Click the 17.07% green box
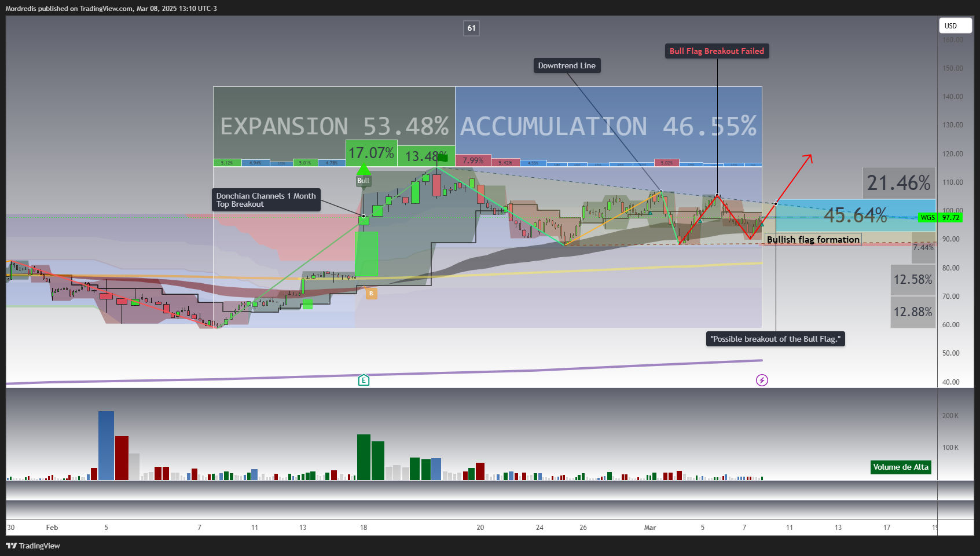This screenshot has height=556, width=980. click(x=371, y=153)
